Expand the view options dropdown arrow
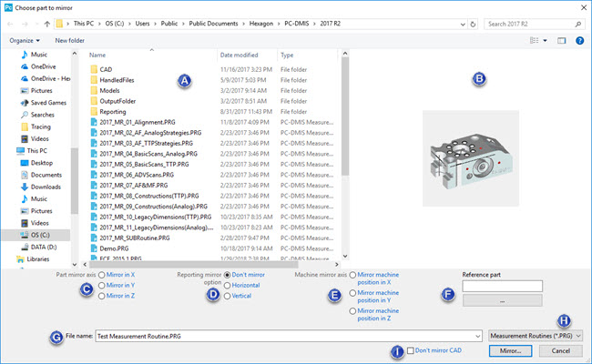The image size is (592, 364). pyautogui.click(x=546, y=41)
